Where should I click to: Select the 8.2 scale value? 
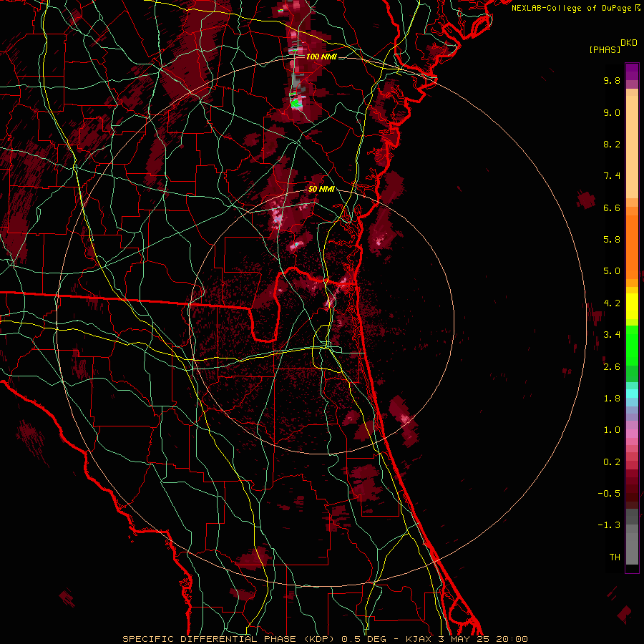612,144
